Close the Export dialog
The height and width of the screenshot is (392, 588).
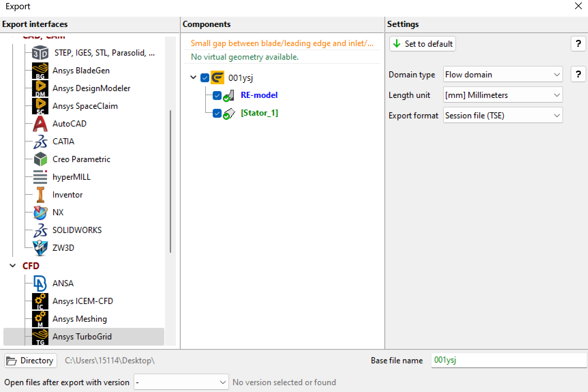[578, 6]
